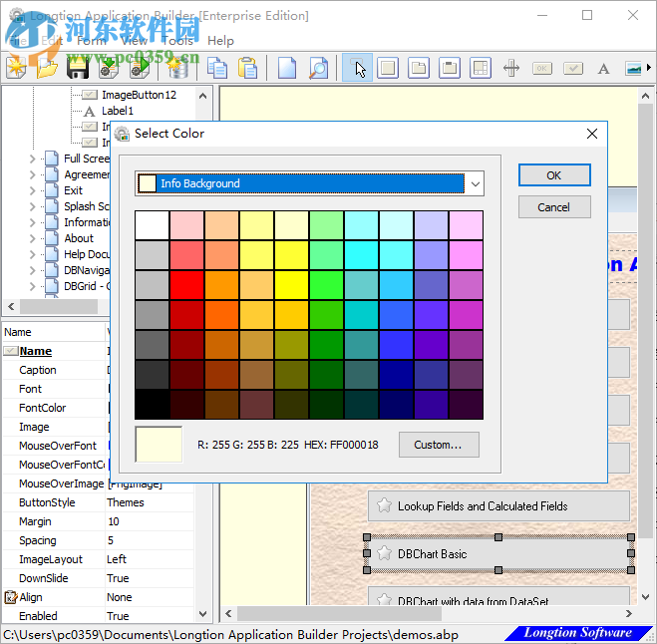Select the grid layout component tool
The image size is (657, 644).
(481, 68)
